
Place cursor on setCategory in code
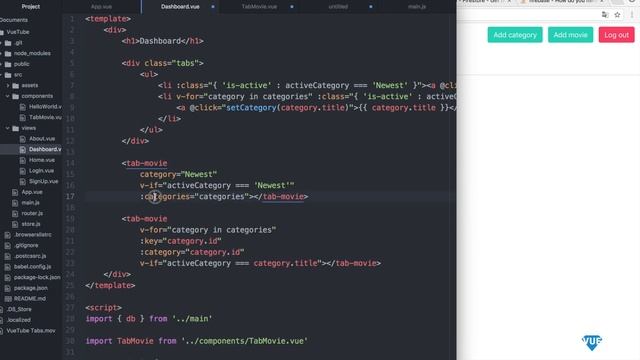[x=251, y=108]
